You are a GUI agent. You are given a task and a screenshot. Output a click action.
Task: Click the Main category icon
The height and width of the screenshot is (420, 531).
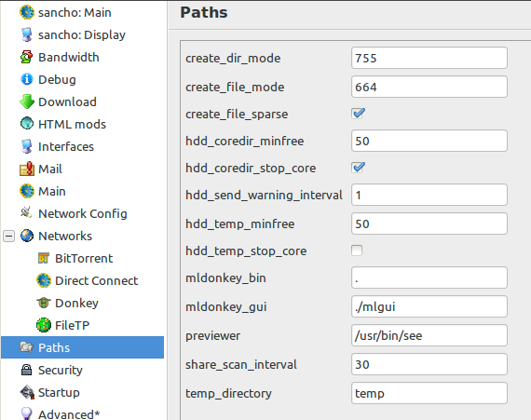27,191
